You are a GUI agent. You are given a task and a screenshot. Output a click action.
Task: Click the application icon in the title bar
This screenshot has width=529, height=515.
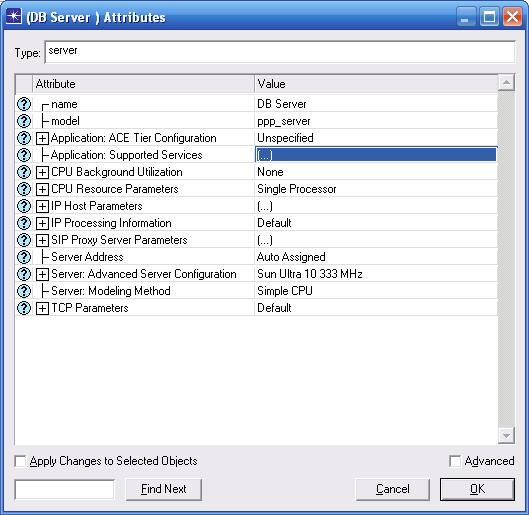click(x=14, y=16)
